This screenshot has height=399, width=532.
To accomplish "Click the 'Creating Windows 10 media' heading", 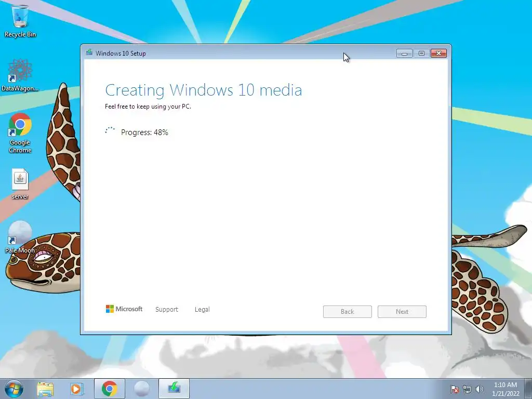I will point(204,90).
